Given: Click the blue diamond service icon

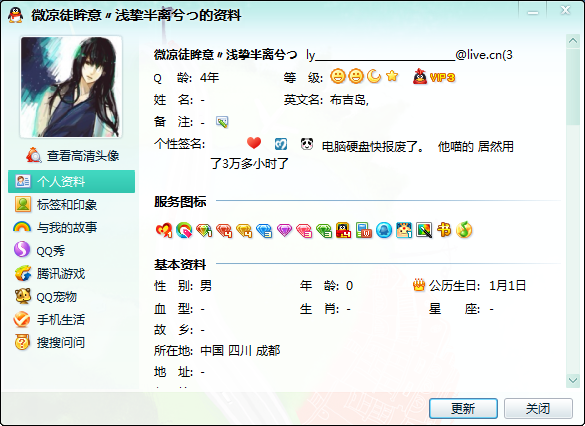Looking at the screenshot, I should pyautogui.click(x=264, y=230).
